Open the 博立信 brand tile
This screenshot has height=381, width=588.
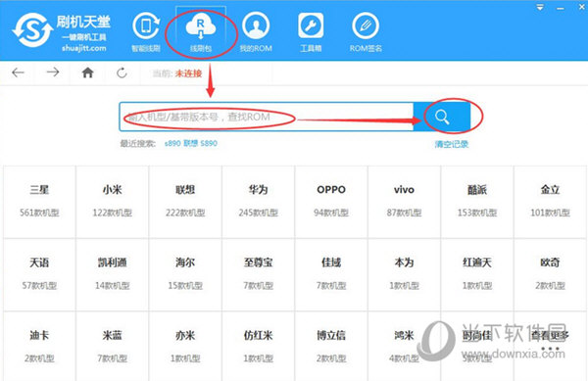[x=331, y=347]
